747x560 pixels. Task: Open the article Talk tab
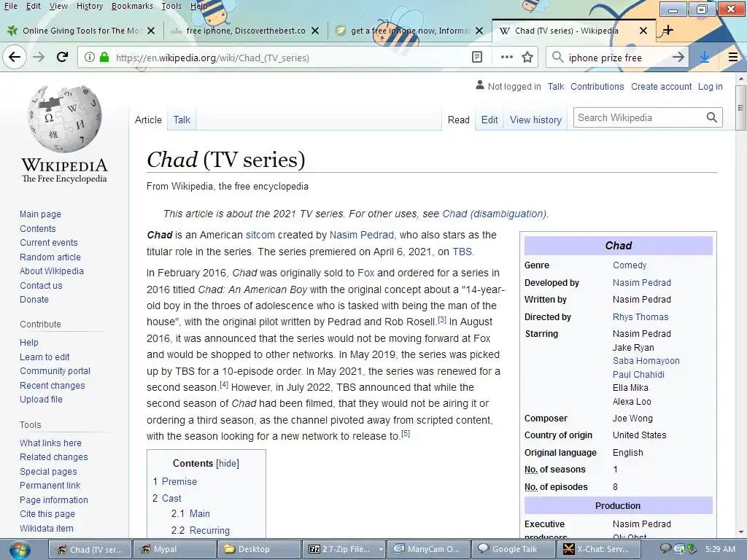click(182, 120)
